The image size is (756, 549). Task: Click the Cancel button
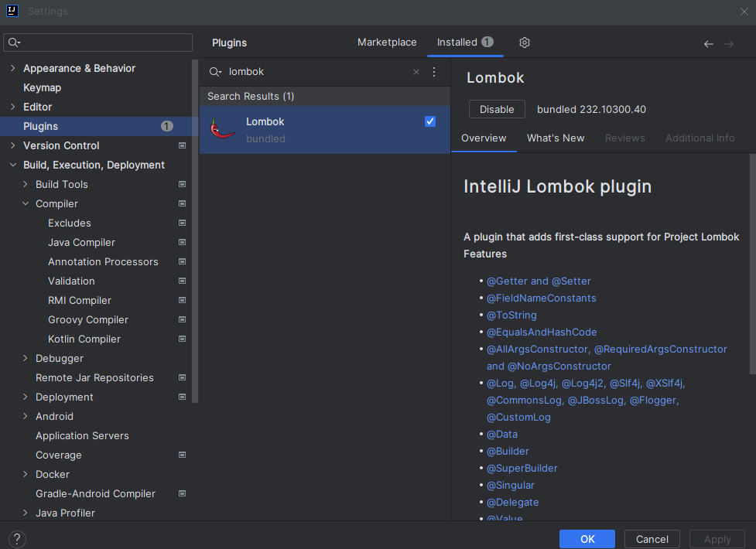(x=652, y=539)
